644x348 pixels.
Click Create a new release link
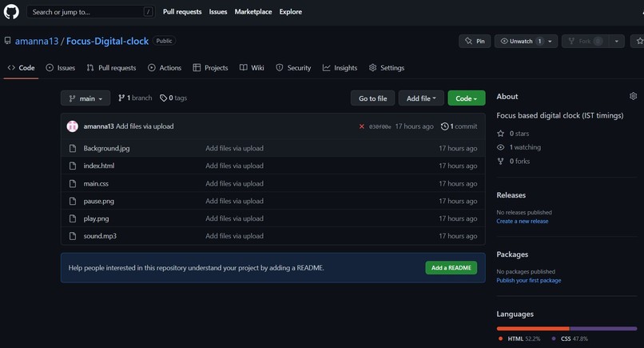point(522,222)
